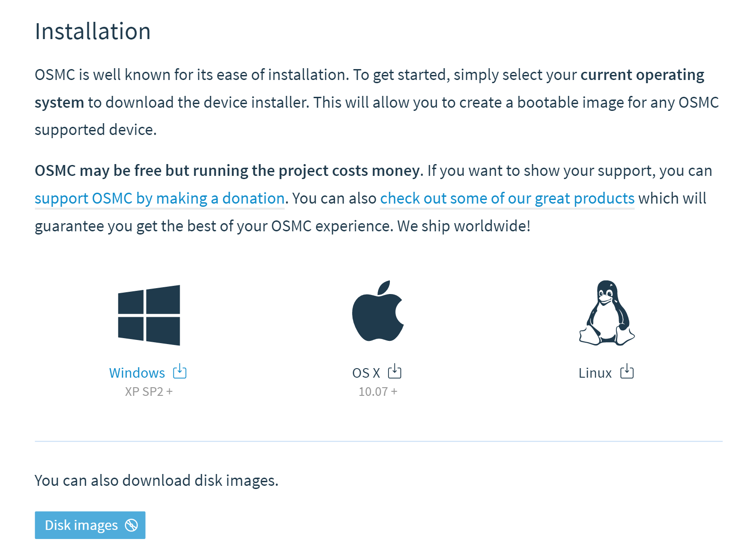Click bold 'OSMC may be free' sentence
Viewport: 756px width, 559px height.
(x=227, y=171)
